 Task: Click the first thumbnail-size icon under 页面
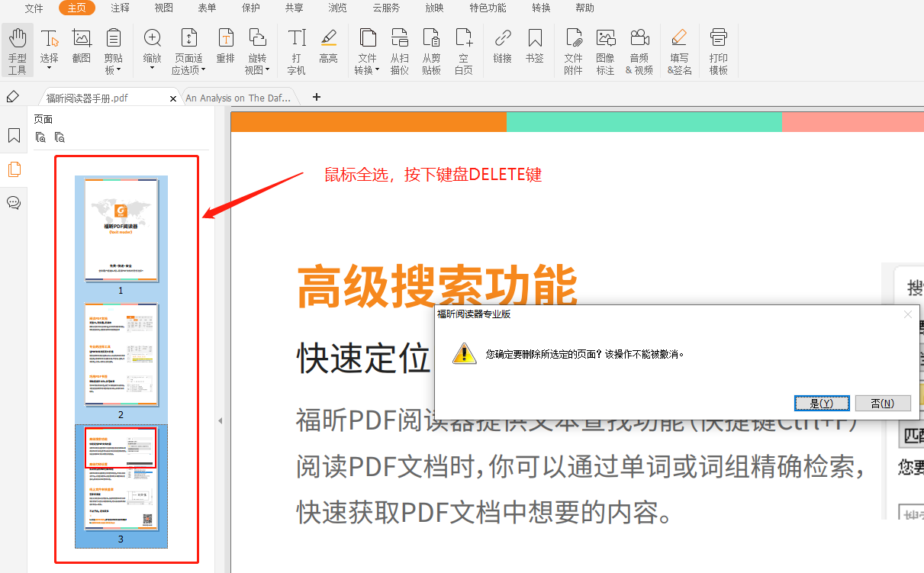click(x=41, y=137)
